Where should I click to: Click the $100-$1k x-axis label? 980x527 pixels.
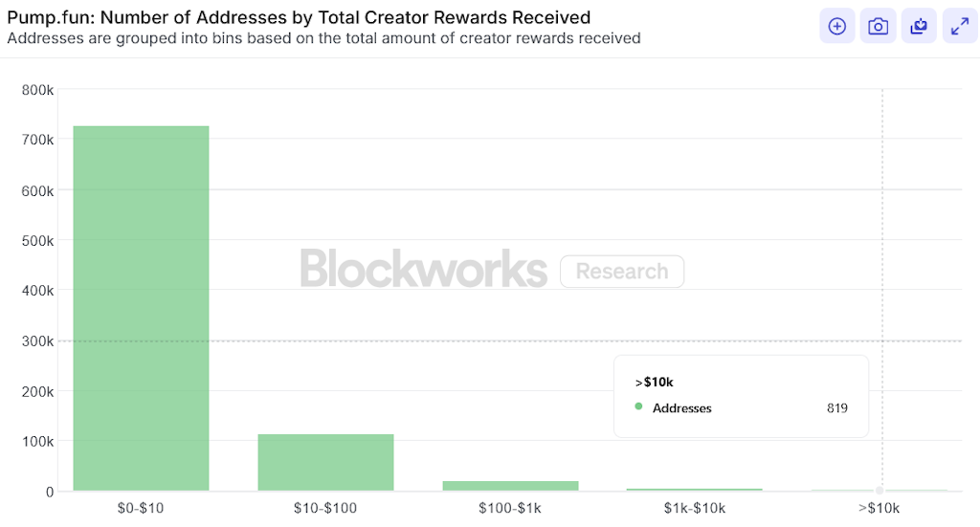coord(510,508)
